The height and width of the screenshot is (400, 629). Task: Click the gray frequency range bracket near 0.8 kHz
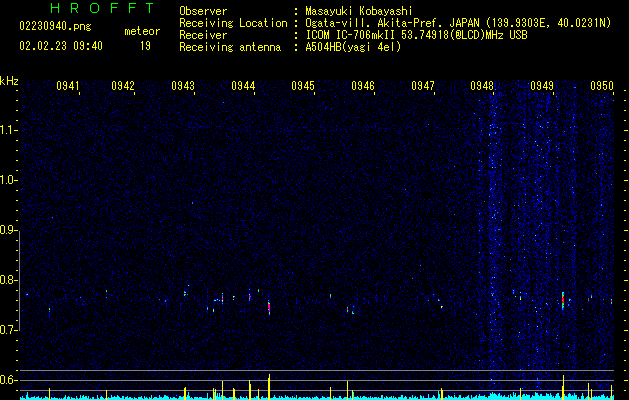[x=20, y=281]
